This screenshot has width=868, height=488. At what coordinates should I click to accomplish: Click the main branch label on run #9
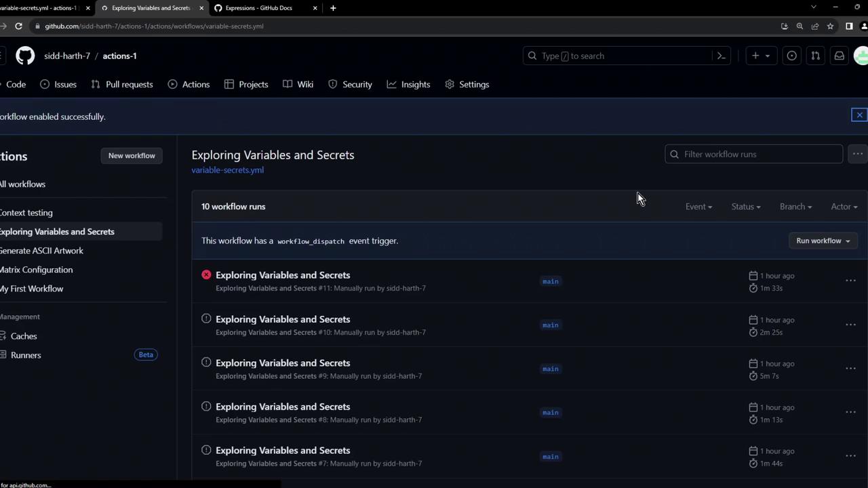click(550, 369)
